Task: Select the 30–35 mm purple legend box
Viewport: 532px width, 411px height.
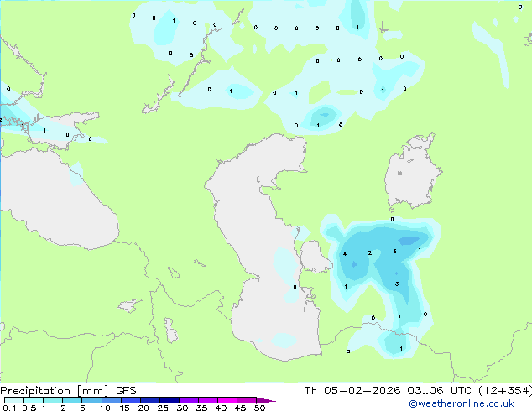Action: 188,400
